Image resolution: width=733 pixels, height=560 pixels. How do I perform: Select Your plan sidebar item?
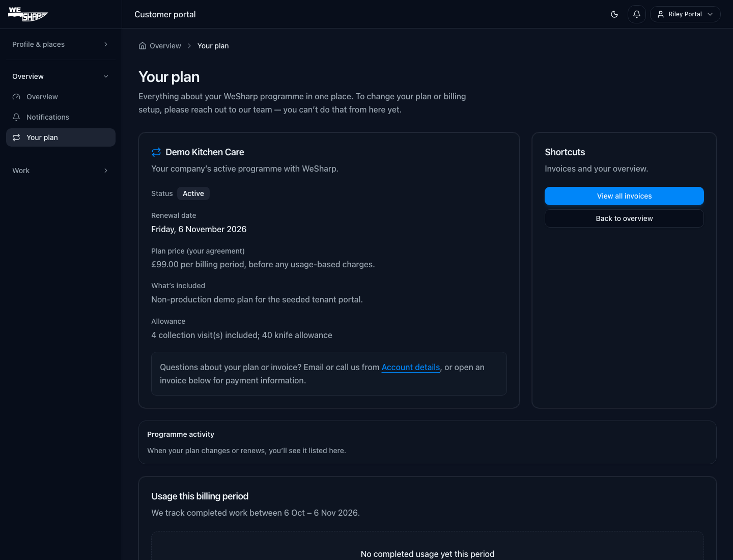point(61,137)
